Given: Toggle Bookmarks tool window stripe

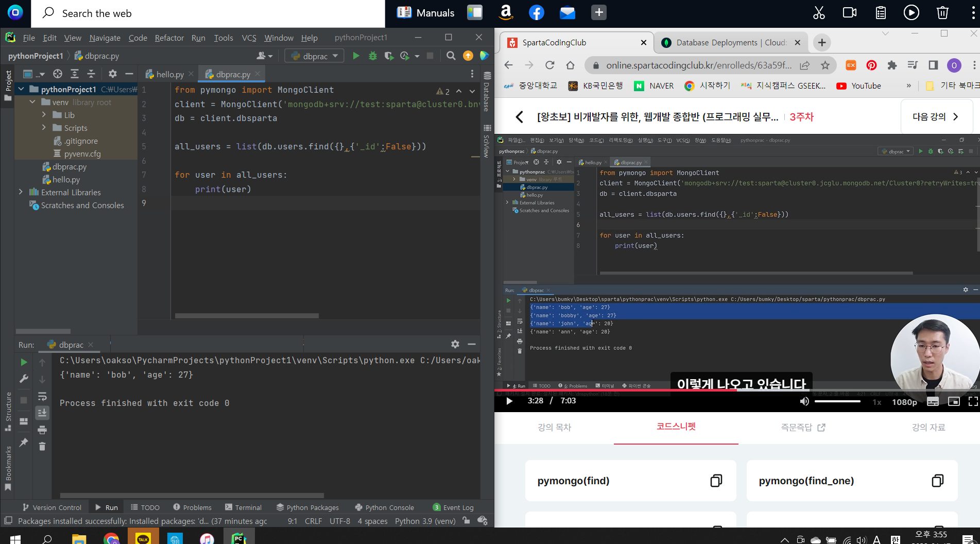Looking at the screenshot, I should [8, 468].
